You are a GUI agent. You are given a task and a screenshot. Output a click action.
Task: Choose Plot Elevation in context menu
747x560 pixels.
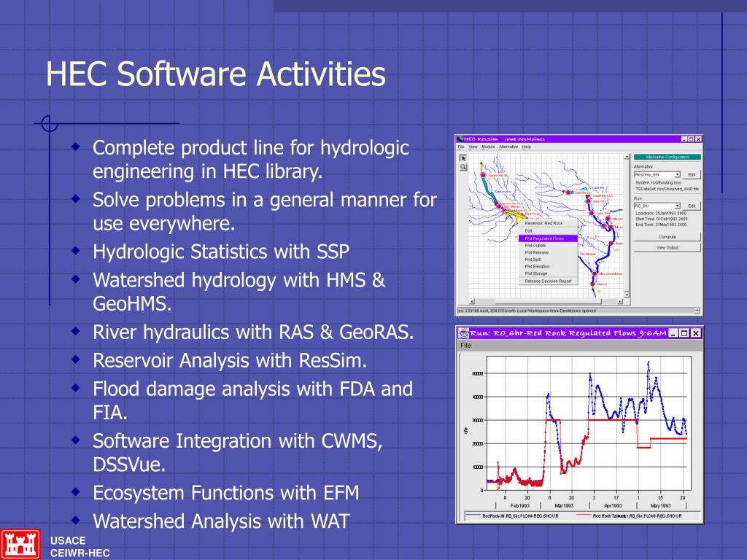point(549,267)
